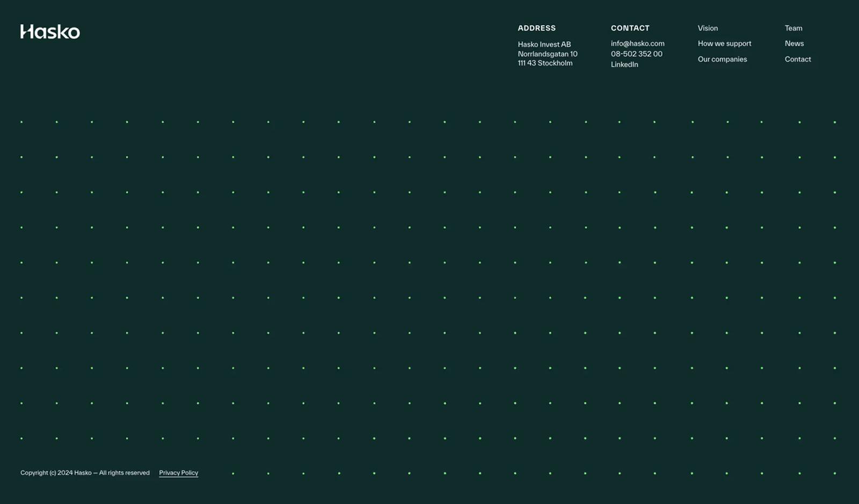859x504 pixels.
Task: Open the Vision page link
Action: point(708,28)
